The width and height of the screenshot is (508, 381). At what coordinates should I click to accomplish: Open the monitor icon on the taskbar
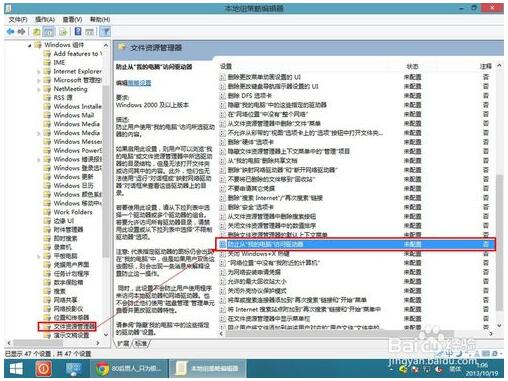pos(73,369)
